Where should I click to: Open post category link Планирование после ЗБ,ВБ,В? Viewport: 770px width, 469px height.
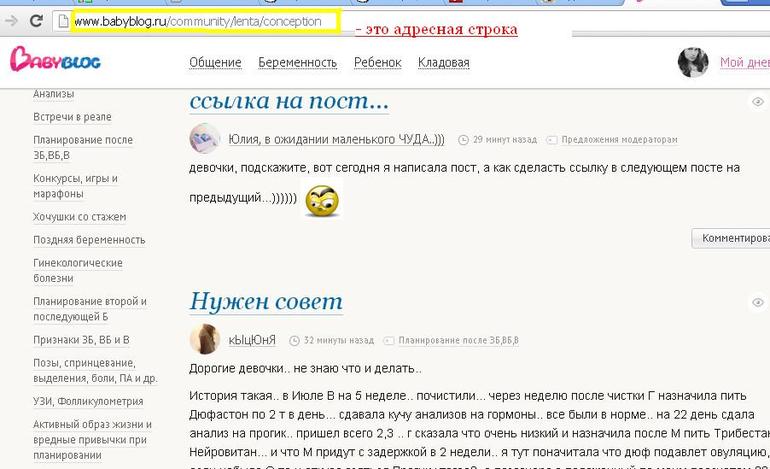point(458,340)
